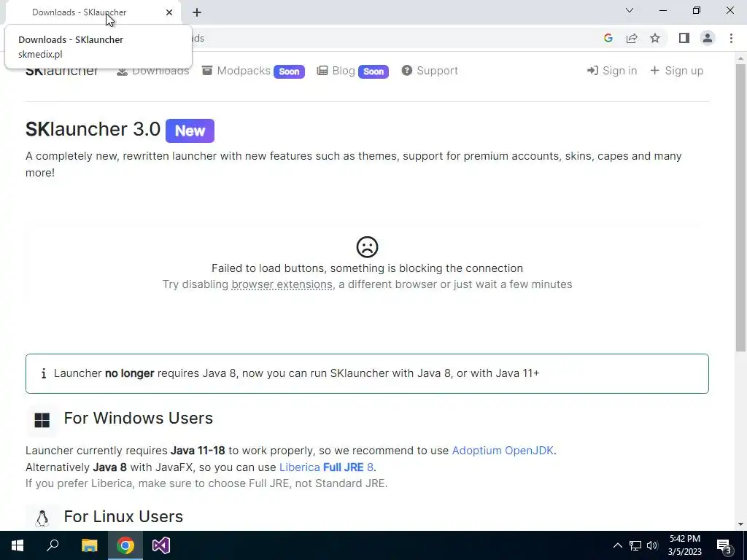Click 'Failed to load buttons' error message
This screenshot has height=560, width=747.
point(368,268)
